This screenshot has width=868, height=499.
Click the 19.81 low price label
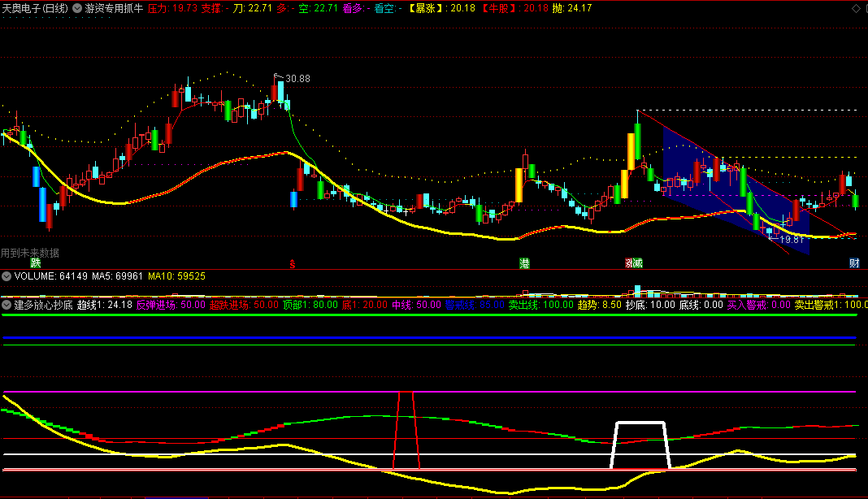pyautogui.click(x=791, y=240)
